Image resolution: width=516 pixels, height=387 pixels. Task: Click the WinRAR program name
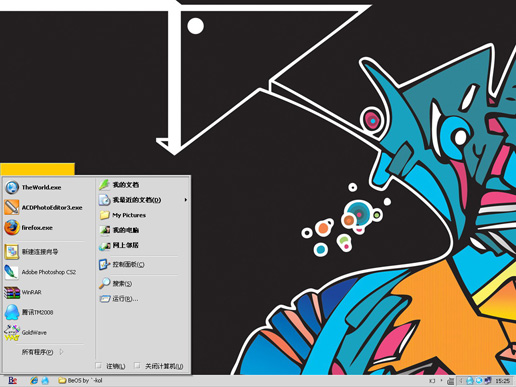click(32, 292)
